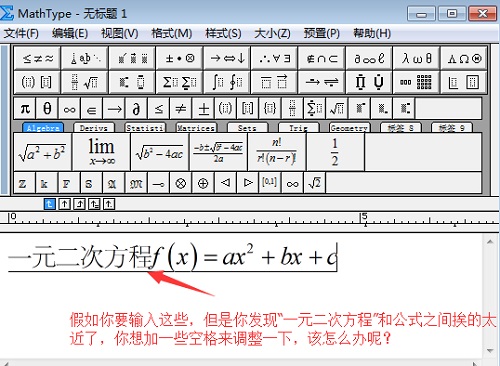Viewport: 500px width, 366px height.
Task: Insert the lim x→∞ expression
Action: click(x=101, y=152)
